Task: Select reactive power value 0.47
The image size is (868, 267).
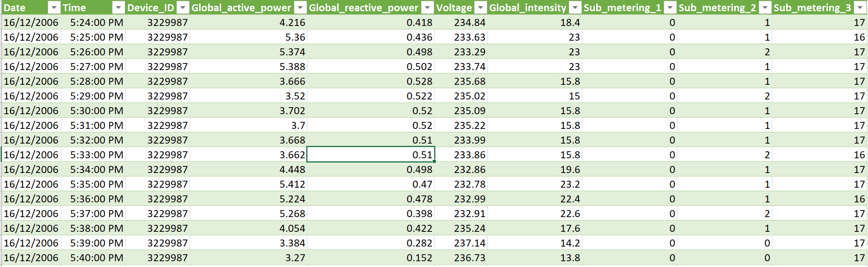Action: tap(371, 184)
